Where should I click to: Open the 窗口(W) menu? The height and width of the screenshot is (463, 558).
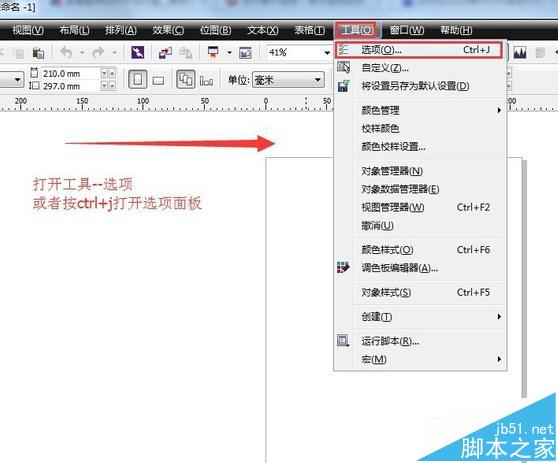click(x=406, y=30)
